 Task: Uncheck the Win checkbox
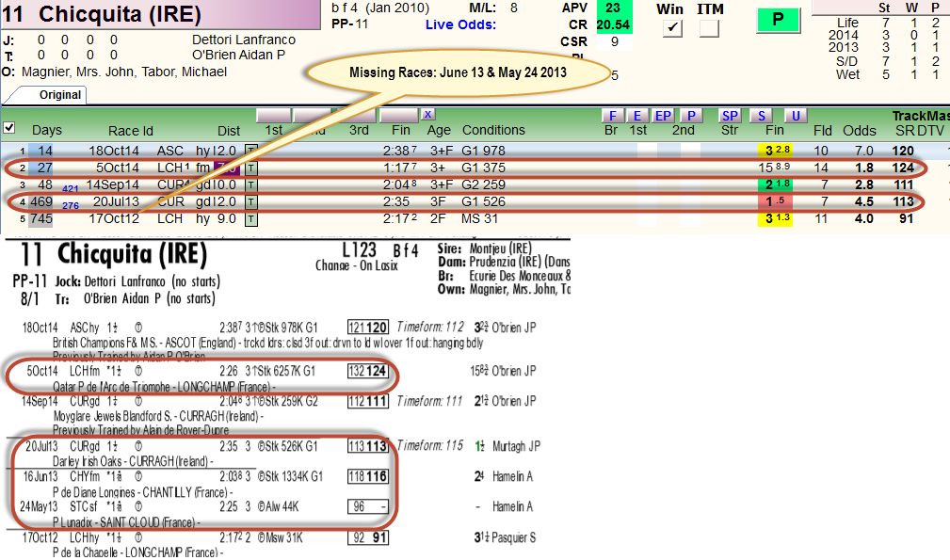[x=672, y=28]
